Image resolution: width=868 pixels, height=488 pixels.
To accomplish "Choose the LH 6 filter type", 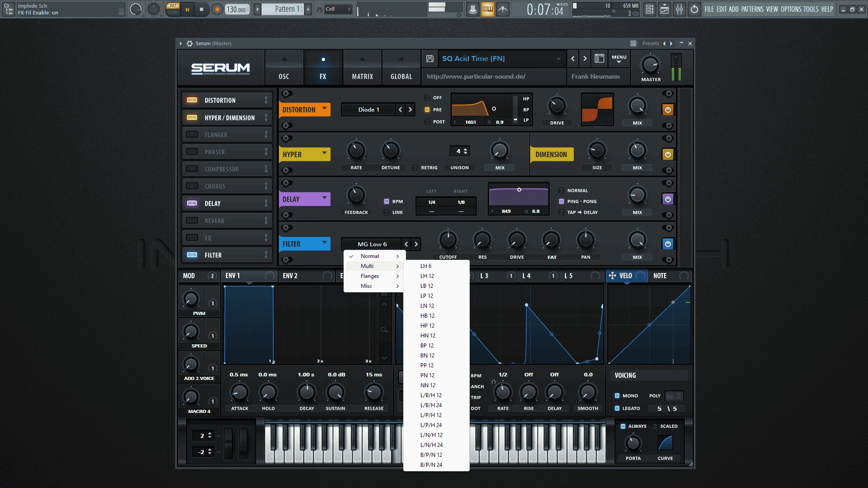I will (436, 266).
